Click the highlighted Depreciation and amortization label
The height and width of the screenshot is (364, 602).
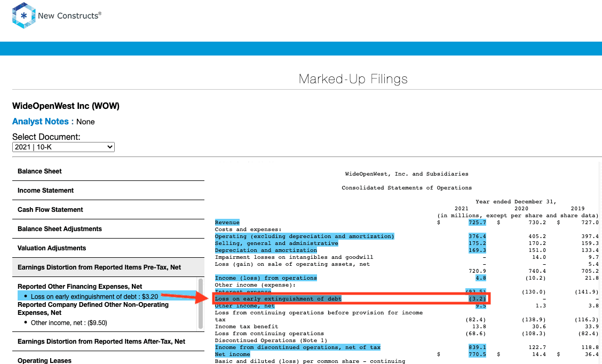tap(266, 250)
